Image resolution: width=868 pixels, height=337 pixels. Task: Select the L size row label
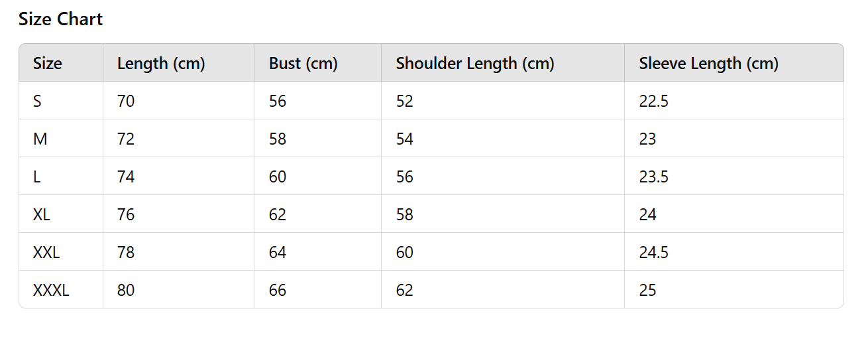point(36,177)
